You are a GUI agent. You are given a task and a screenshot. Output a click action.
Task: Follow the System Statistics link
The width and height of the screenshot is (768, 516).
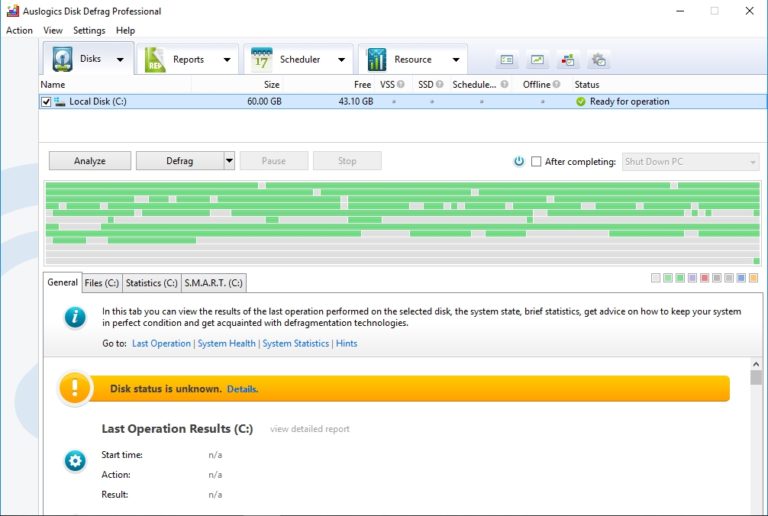tap(295, 344)
